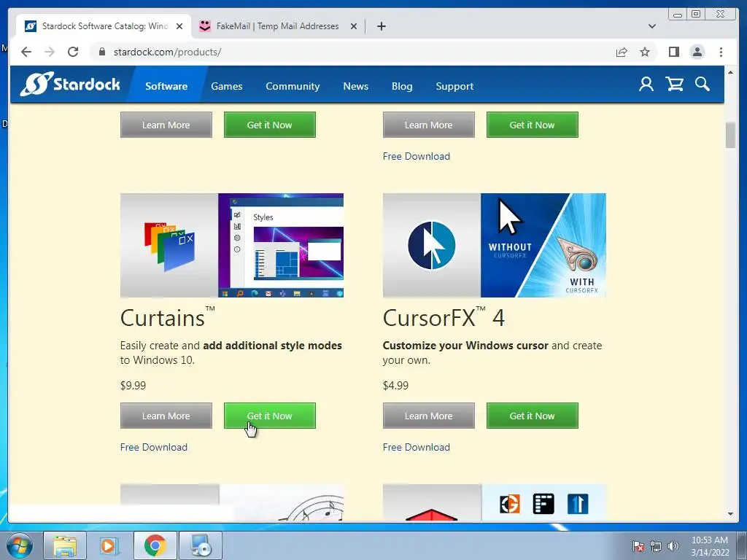This screenshot has width=747, height=560.
Task: Go to the Blog menu item
Action: [x=402, y=86]
